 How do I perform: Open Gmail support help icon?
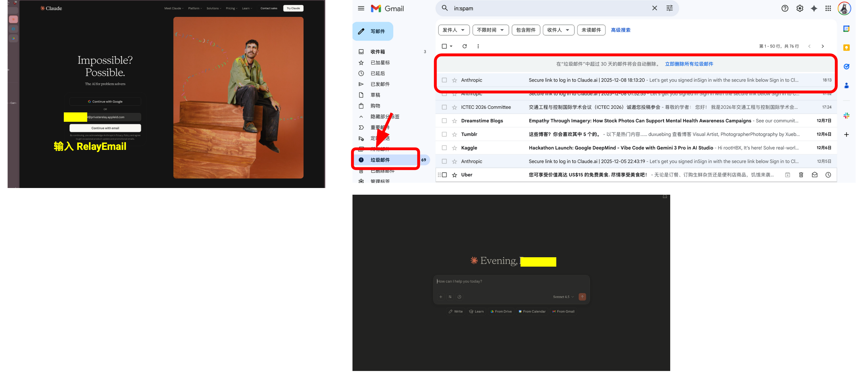coord(785,8)
